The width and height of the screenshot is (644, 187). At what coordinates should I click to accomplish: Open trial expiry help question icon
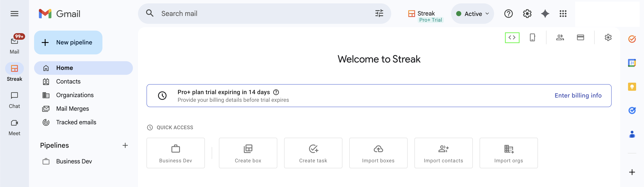point(276,92)
